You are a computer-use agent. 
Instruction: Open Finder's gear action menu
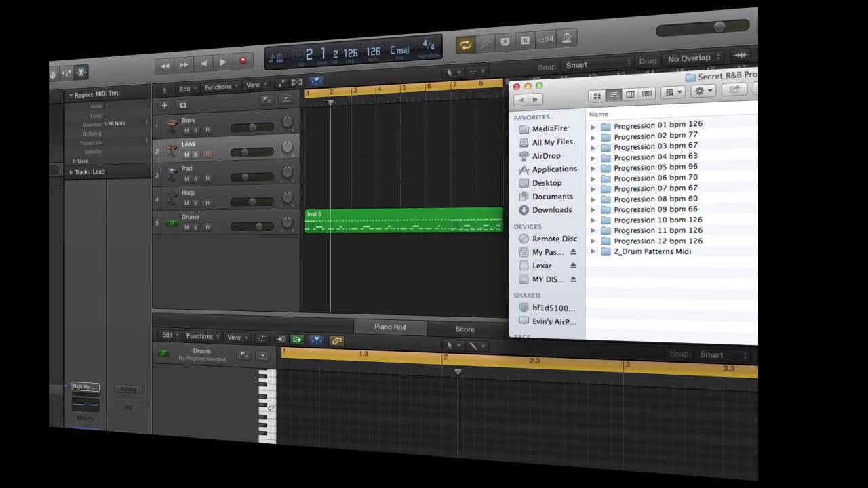(x=703, y=91)
